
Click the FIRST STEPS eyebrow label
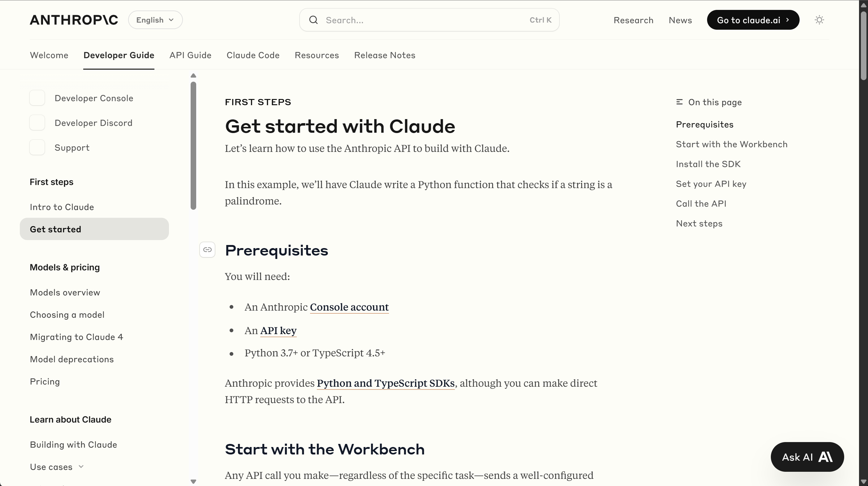[x=258, y=102]
